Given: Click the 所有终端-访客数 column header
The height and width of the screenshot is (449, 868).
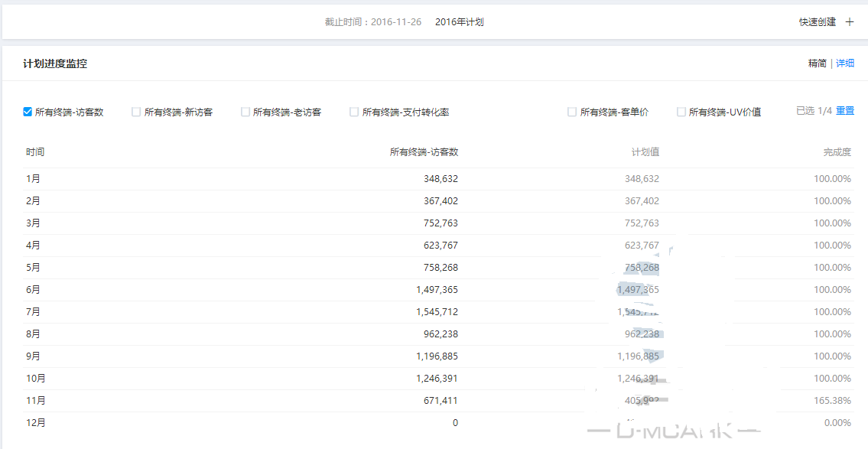Looking at the screenshot, I should click(x=424, y=152).
